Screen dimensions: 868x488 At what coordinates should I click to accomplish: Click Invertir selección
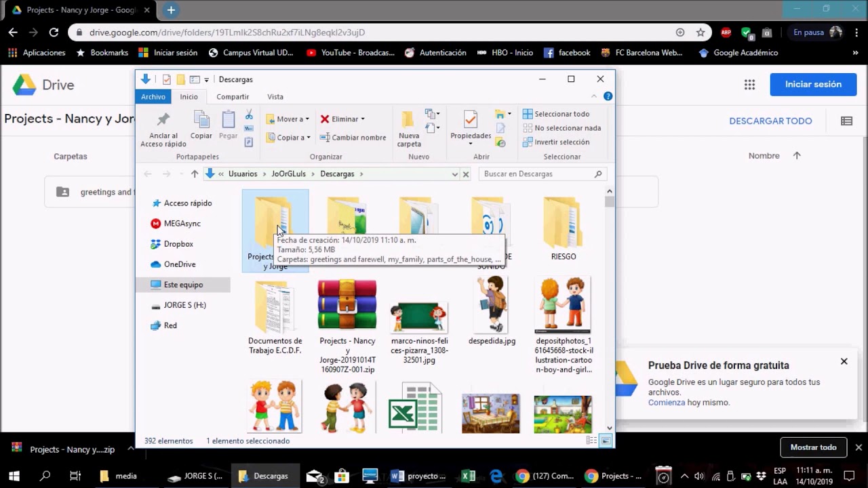(x=556, y=142)
